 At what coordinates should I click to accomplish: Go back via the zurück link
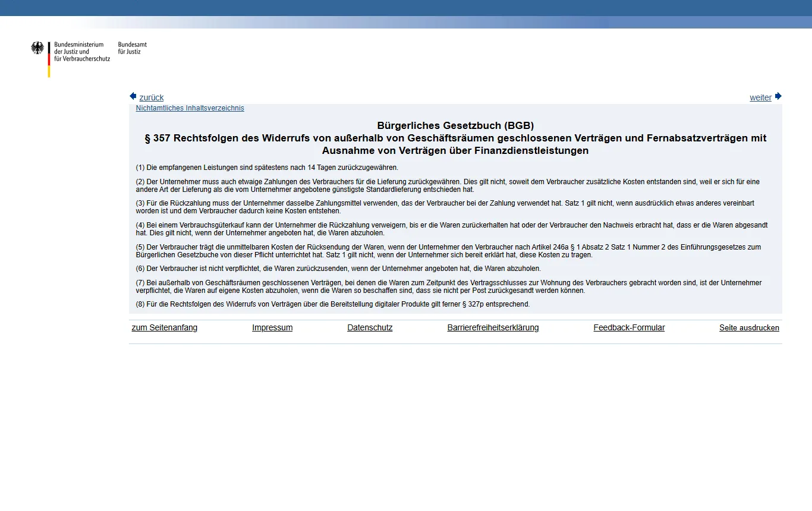[152, 97]
